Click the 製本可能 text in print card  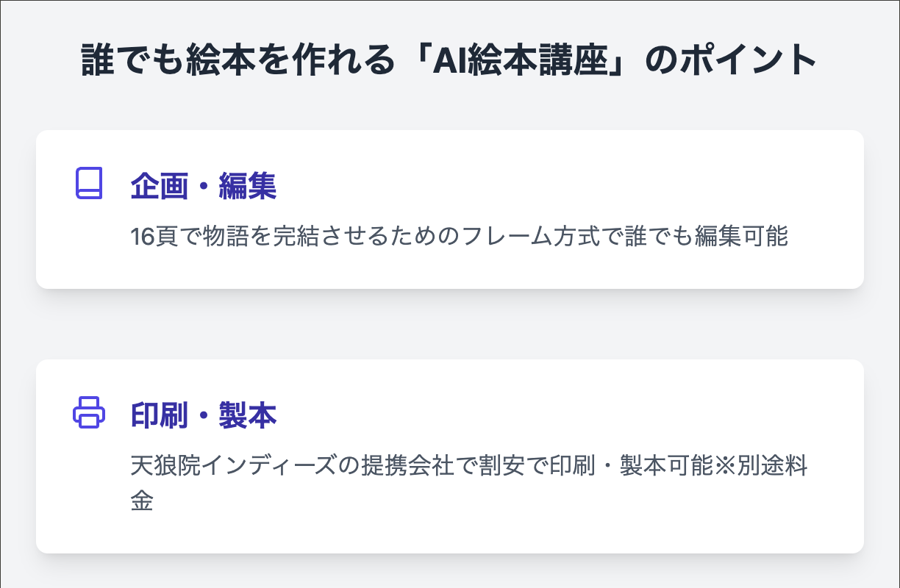click(667, 467)
